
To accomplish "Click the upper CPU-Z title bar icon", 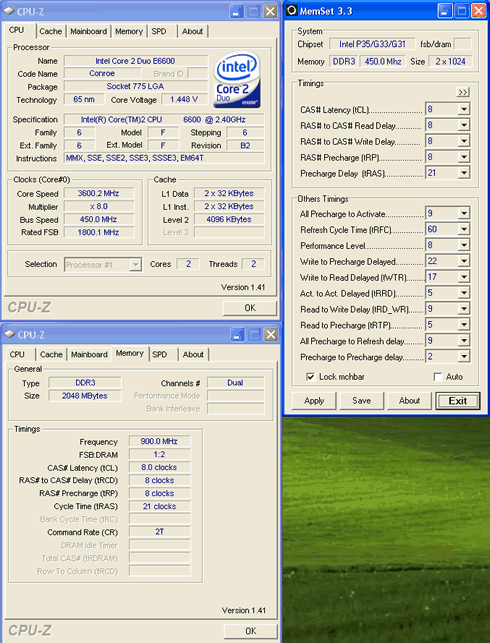I will 9,11.
